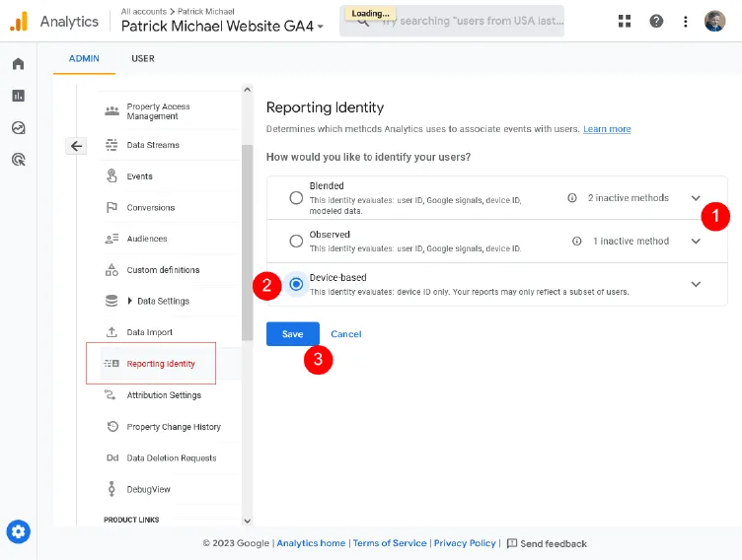Click the Save button
Screen dimensions: 742x560
pyautogui.click(x=292, y=334)
